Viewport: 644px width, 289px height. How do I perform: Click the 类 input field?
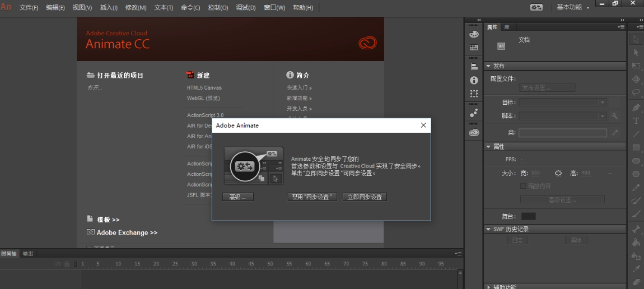tap(563, 133)
